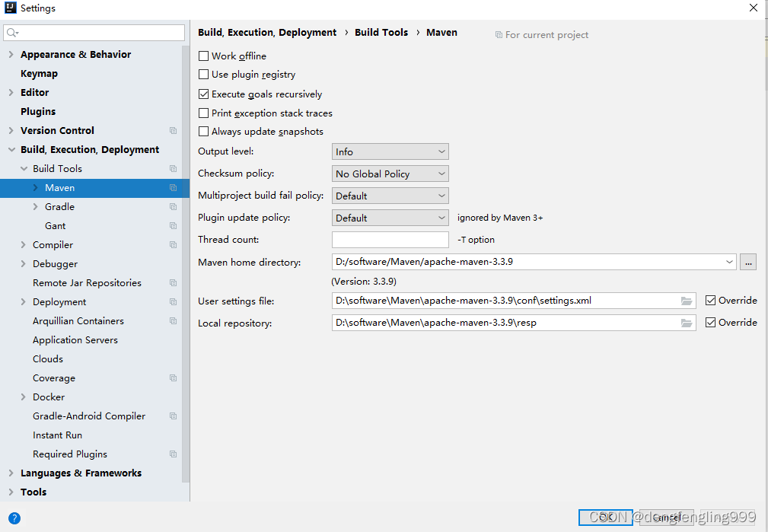Image resolution: width=768 pixels, height=532 pixels.
Task: Toggle the Work offline checkbox
Action: [203, 56]
